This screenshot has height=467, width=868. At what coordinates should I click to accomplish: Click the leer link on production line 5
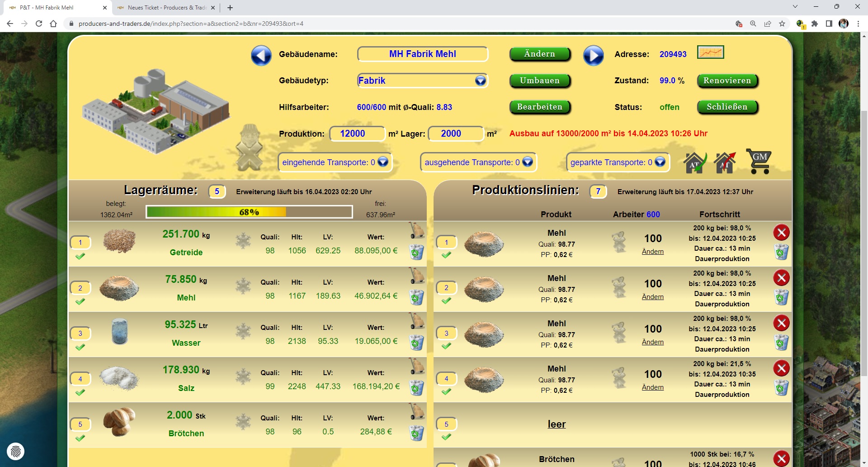(x=557, y=424)
